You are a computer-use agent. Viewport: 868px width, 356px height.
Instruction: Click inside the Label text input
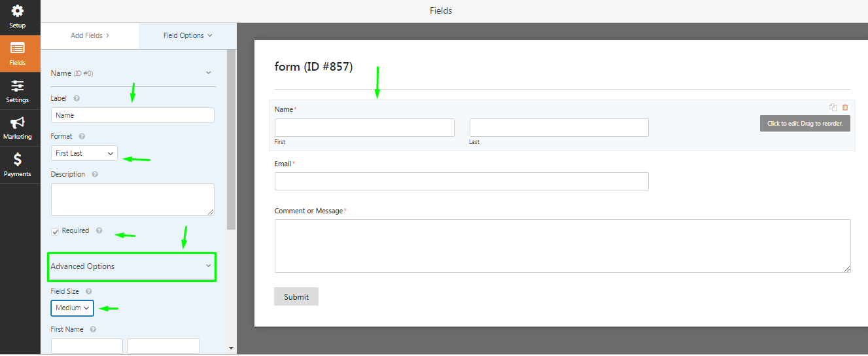133,115
